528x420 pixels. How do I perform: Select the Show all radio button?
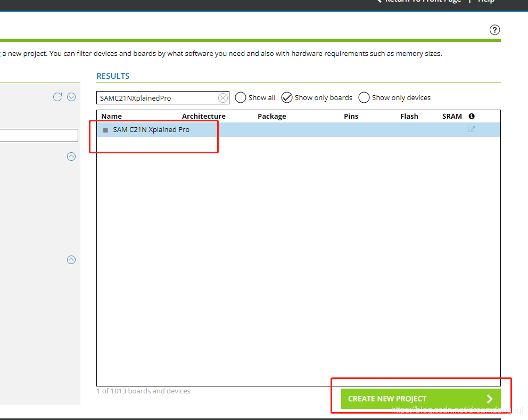coord(241,97)
